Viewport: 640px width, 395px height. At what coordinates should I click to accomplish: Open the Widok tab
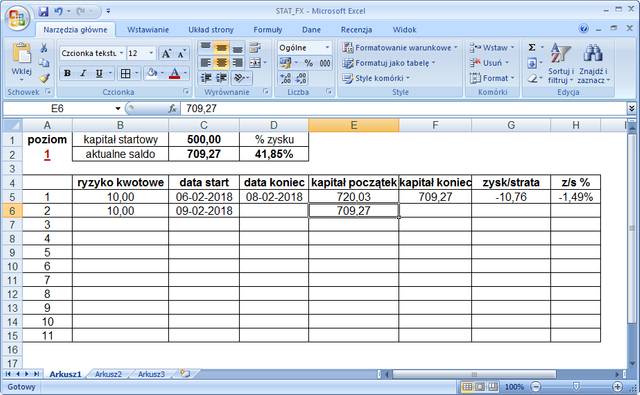point(404,30)
